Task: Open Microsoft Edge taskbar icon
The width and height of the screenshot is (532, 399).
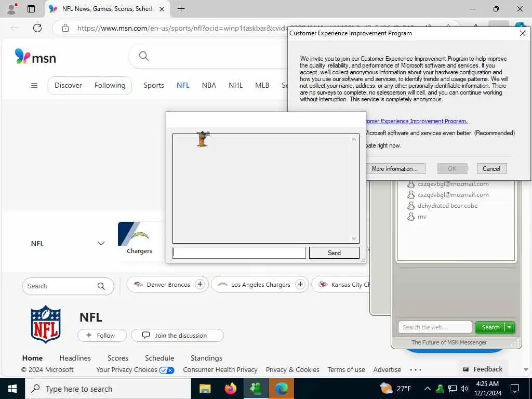Action: (281, 389)
